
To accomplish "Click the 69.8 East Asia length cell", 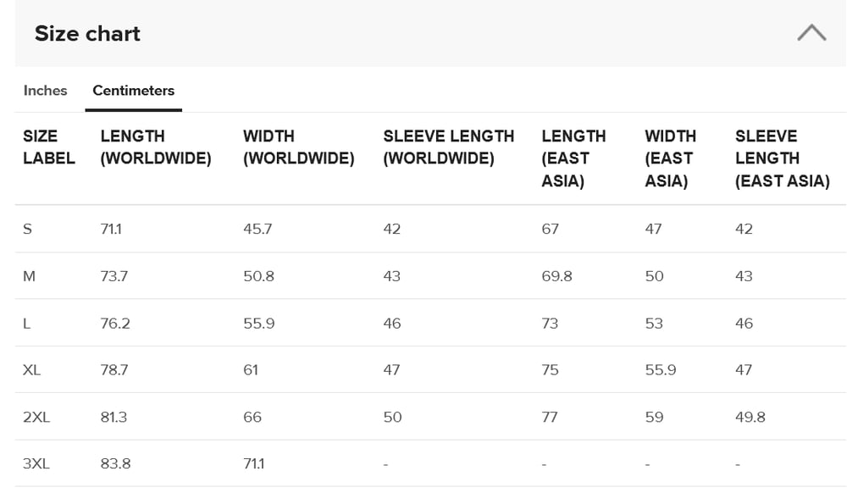I will (x=557, y=276).
